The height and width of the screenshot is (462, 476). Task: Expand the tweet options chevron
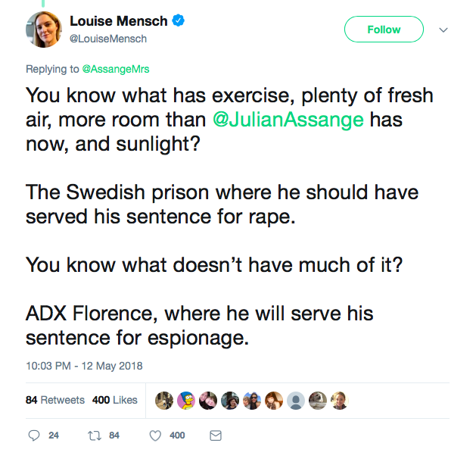443,30
